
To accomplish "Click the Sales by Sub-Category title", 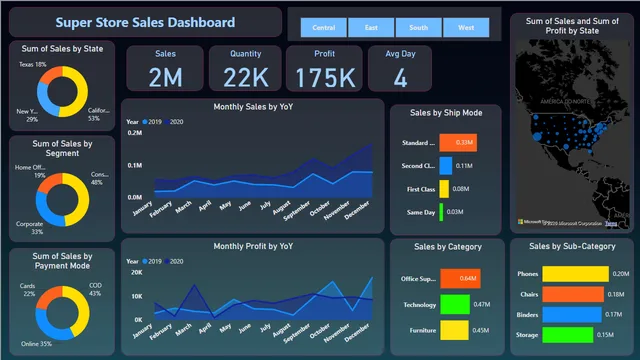I will [572, 246].
